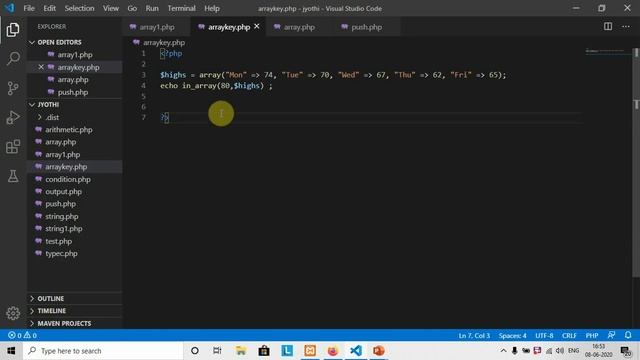Open the volume control in system tray
640x360 pixels.
click(x=560, y=351)
